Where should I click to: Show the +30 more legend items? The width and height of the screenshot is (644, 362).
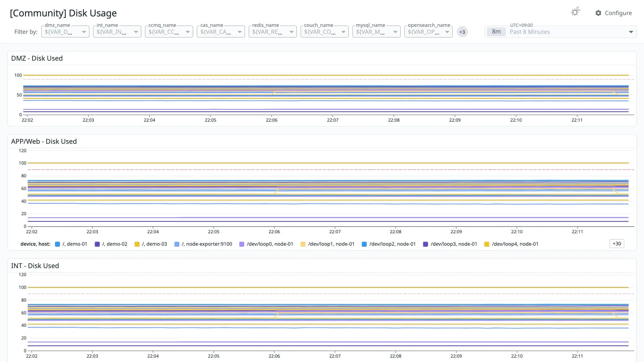point(616,244)
